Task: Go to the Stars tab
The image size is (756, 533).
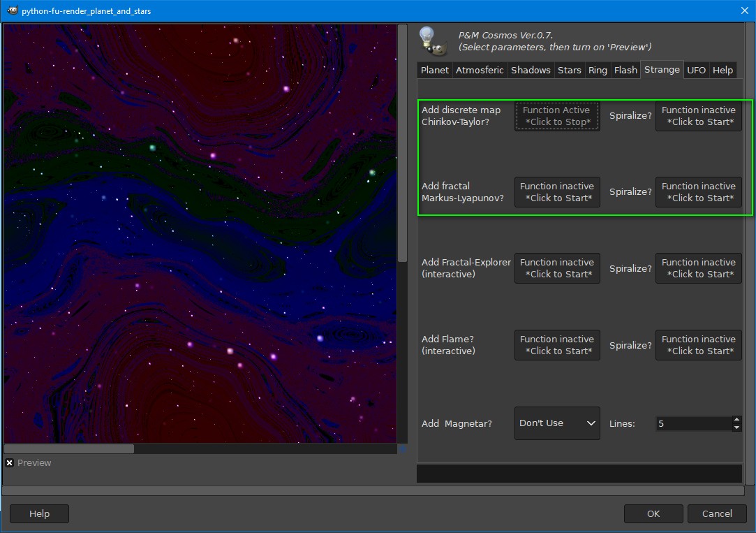Action: pos(570,70)
